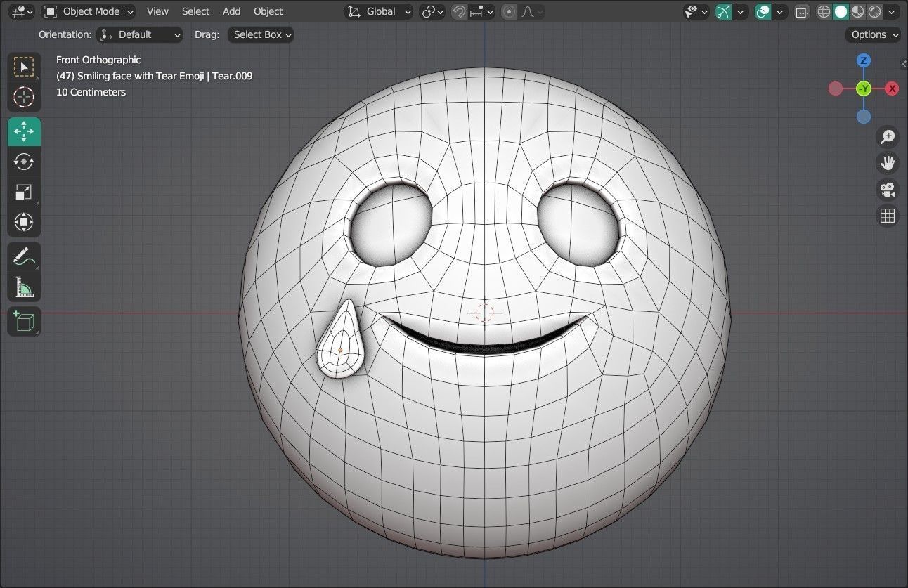Image resolution: width=908 pixels, height=588 pixels.
Task: Open the Object Mode dropdown
Action: [89, 11]
